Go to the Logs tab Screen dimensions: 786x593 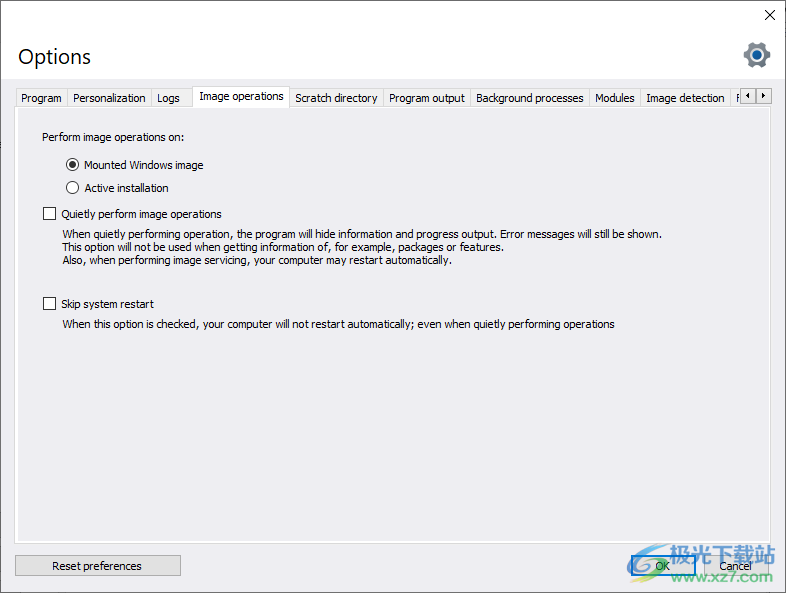pos(168,98)
